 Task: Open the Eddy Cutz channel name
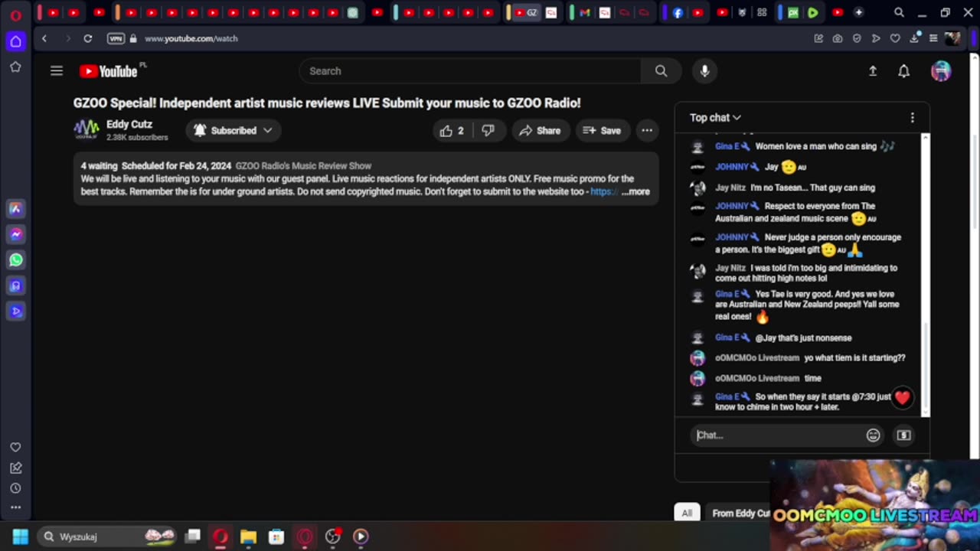(x=129, y=125)
